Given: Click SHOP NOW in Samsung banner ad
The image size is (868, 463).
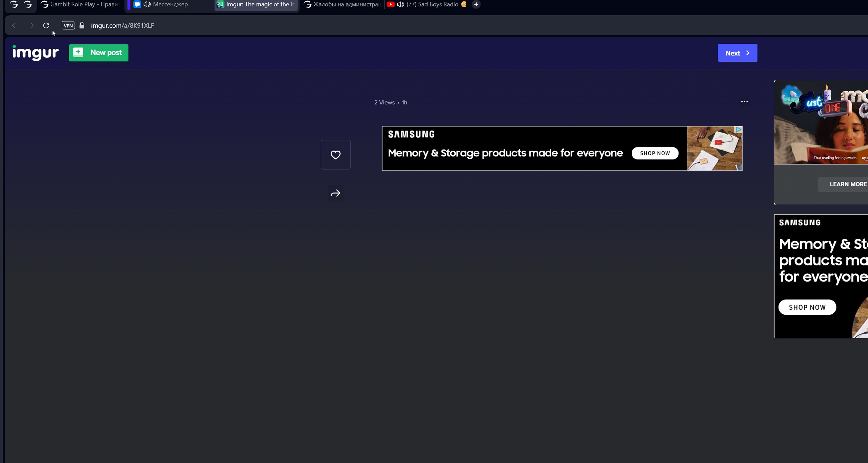Looking at the screenshot, I should [x=655, y=153].
